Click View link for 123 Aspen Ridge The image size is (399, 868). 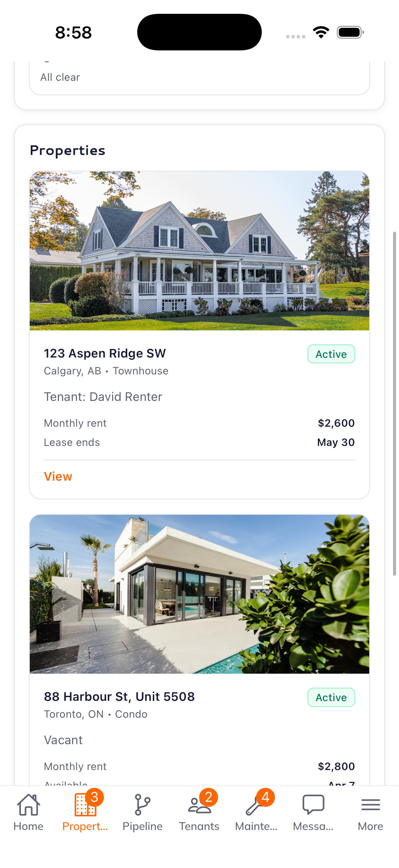58,476
